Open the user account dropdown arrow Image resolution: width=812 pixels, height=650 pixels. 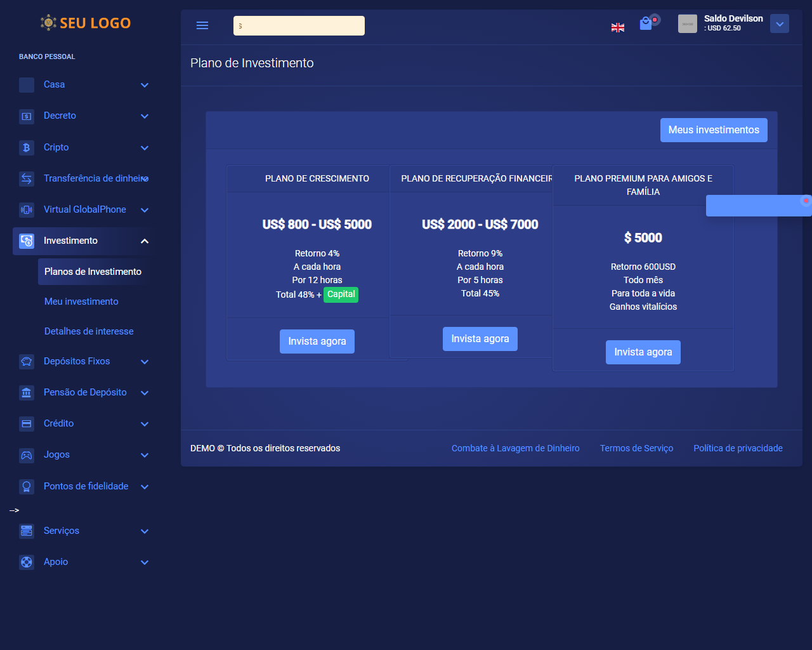tap(780, 23)
